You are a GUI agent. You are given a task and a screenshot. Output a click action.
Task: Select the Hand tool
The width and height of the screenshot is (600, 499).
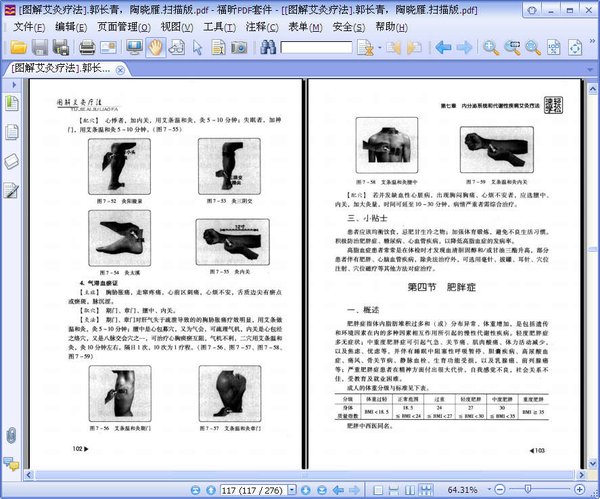155,47
